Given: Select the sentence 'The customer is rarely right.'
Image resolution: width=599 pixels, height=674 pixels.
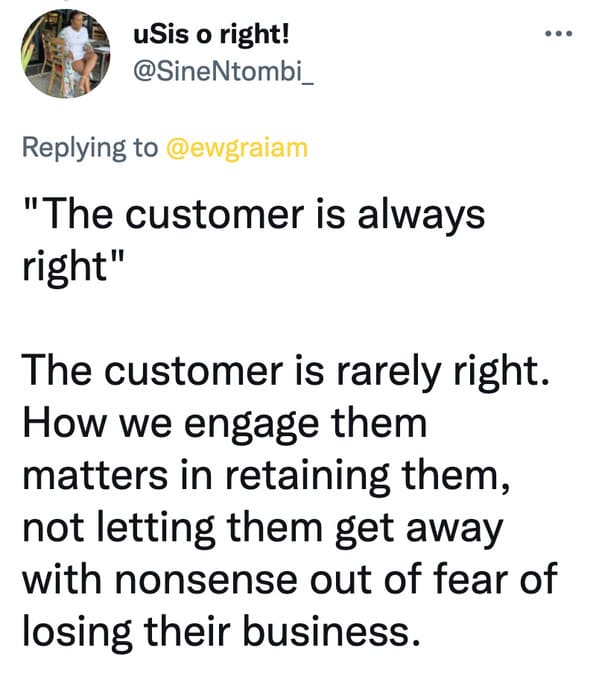Looking at the screenshot, I should pyautogui.click(x=285, y=371).
